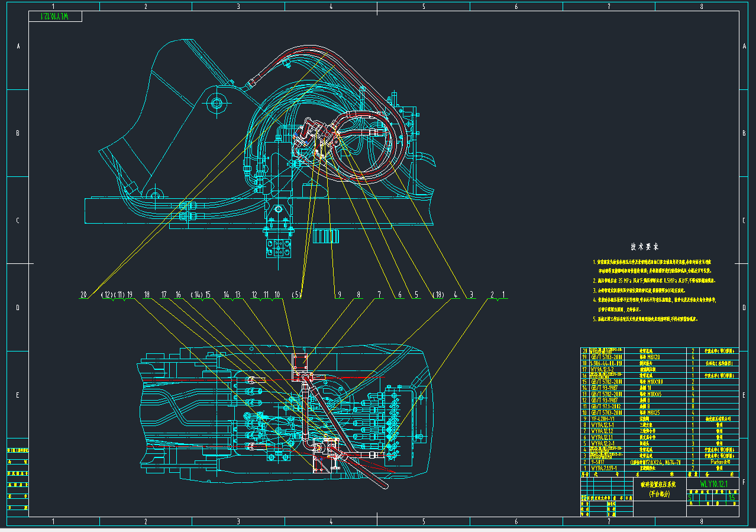The height and width of the screenshot is (532, 756).
Task: Select the parenthesized (14) callout label
Action: point(197,295)
